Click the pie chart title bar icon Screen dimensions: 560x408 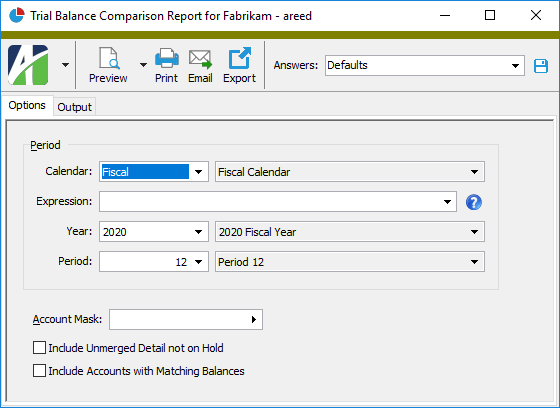pos(16,15)
